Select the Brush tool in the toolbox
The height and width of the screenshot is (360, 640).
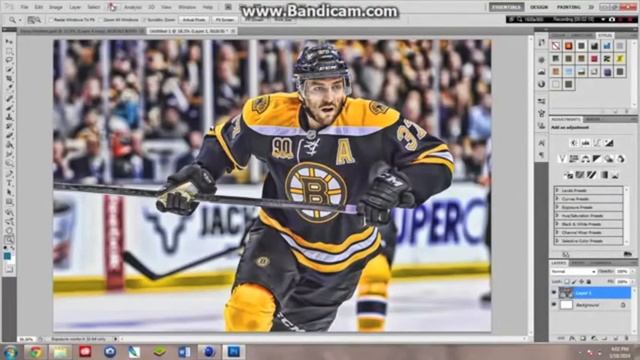[9, 108]
